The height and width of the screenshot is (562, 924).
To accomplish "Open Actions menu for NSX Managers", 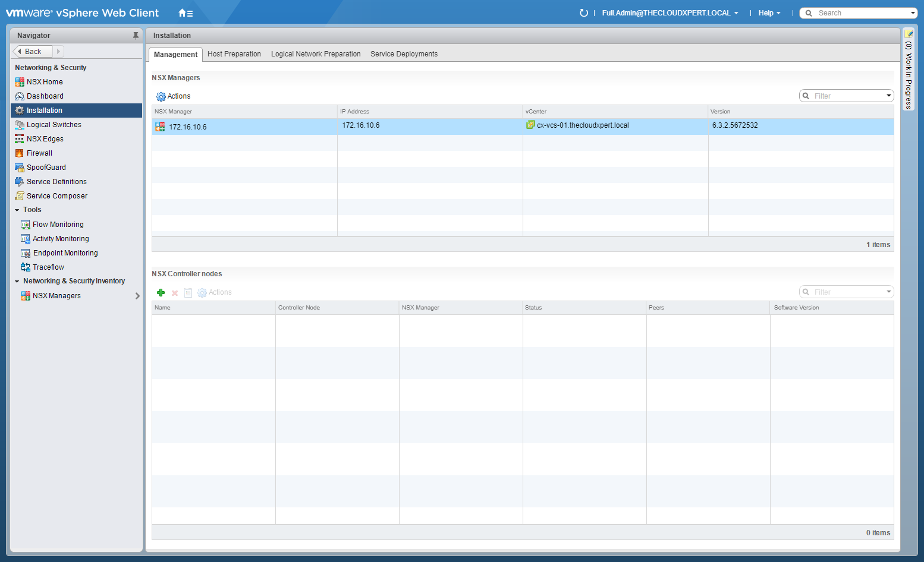I will [x=174, y=96].
